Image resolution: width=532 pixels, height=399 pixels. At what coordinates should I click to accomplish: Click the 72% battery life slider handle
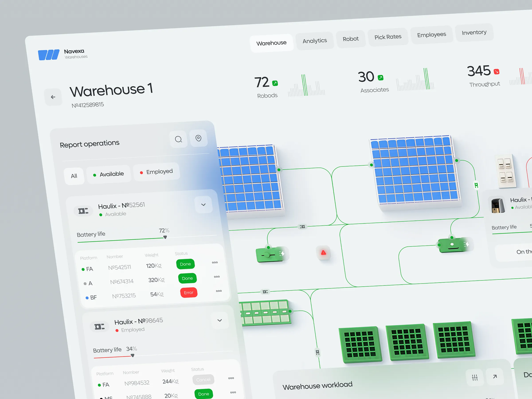click(x=165, y=237)
